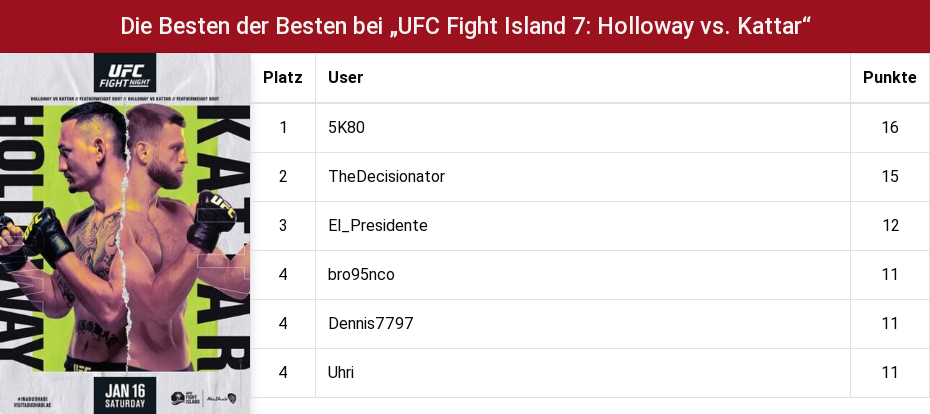The width and height of the screenshot is (930, 414).
Task: Open user TheDecisionator's profile
Action: (386, 177)
